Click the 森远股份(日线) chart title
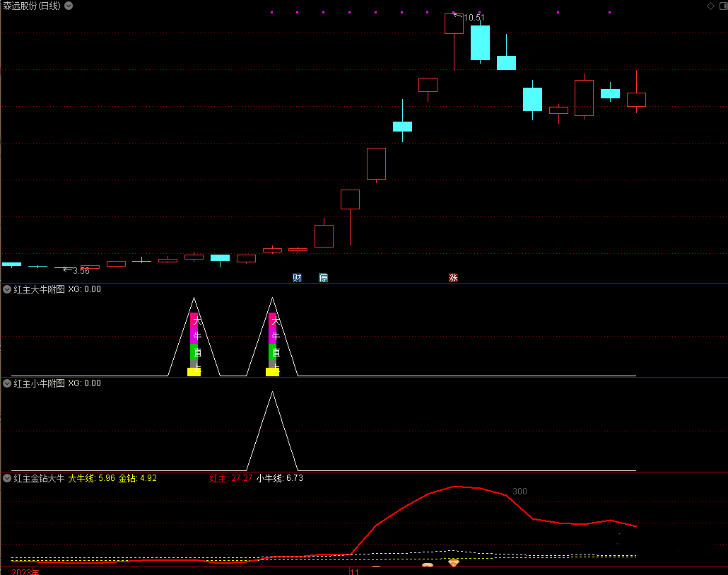The width and height of the screenshot is (728, 575). (x=32, y=6)
